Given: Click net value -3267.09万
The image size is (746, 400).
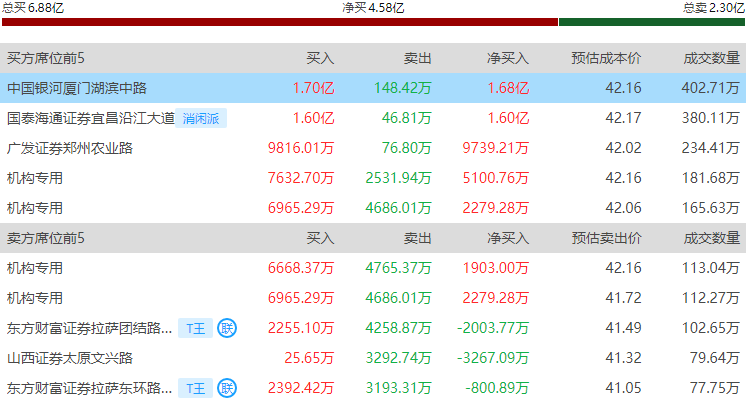Looking at the screenshot, I should pos(493,358).
